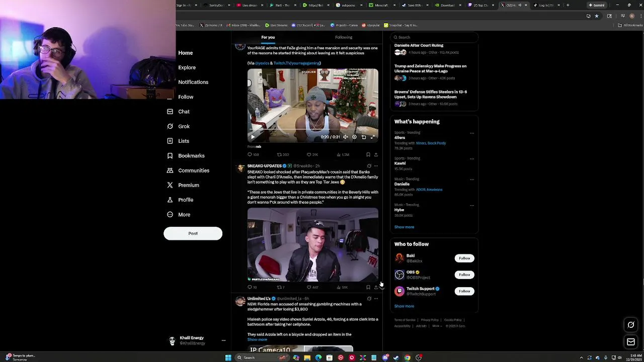Show more under What's happening

[404, 227]
